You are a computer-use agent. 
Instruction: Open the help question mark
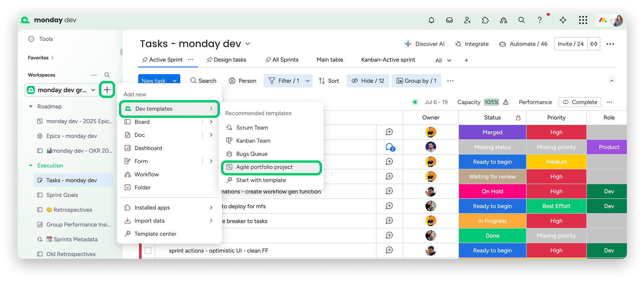coord(540,20)
